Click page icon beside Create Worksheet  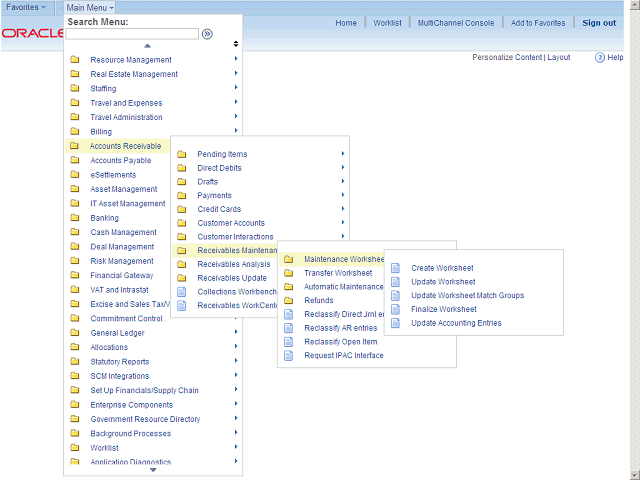point(396,268)
